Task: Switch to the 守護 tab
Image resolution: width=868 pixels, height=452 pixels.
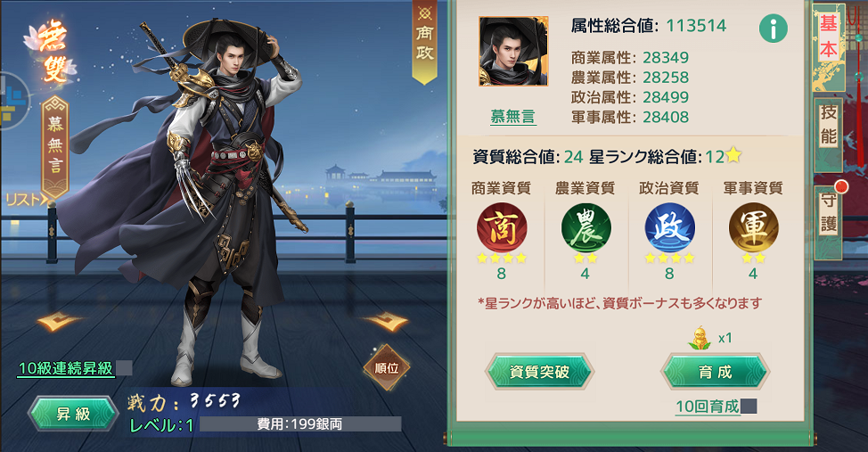Action: 828,212
